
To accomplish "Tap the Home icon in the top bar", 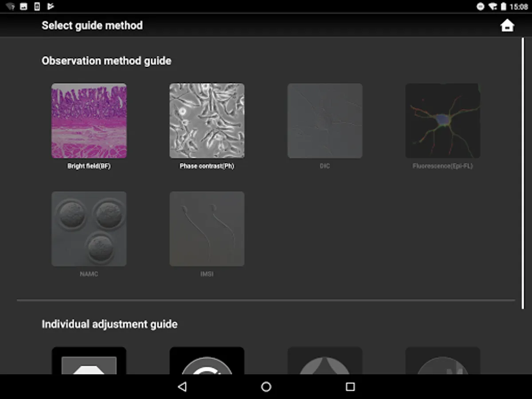I will (x=507, y=25).
